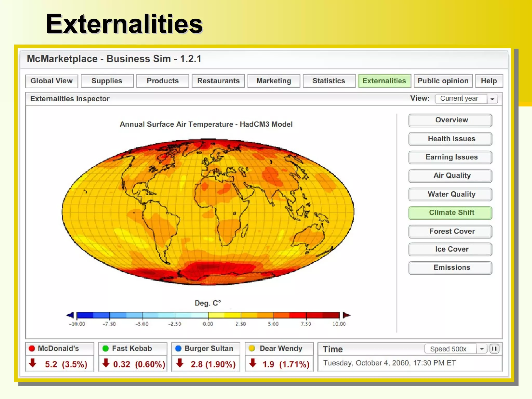Click the red McDonald's indicator dot
532x399 pixels.
(32, 349)
